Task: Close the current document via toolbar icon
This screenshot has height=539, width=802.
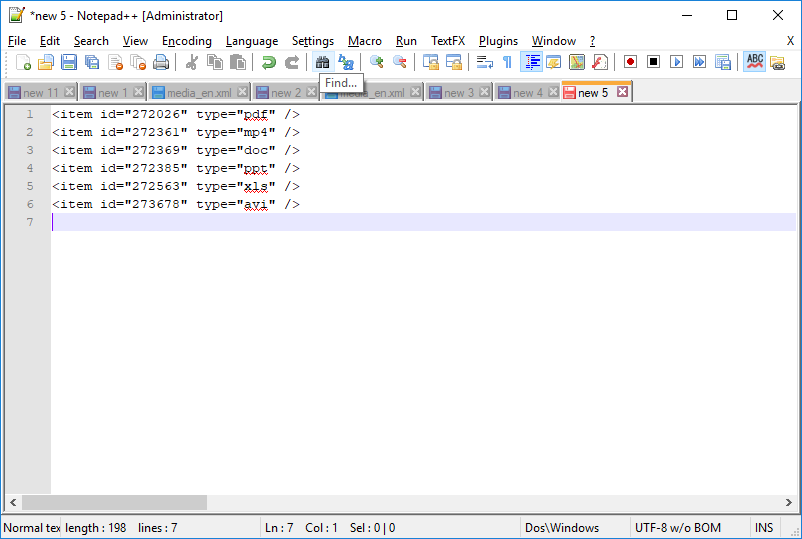Action: 116,62
